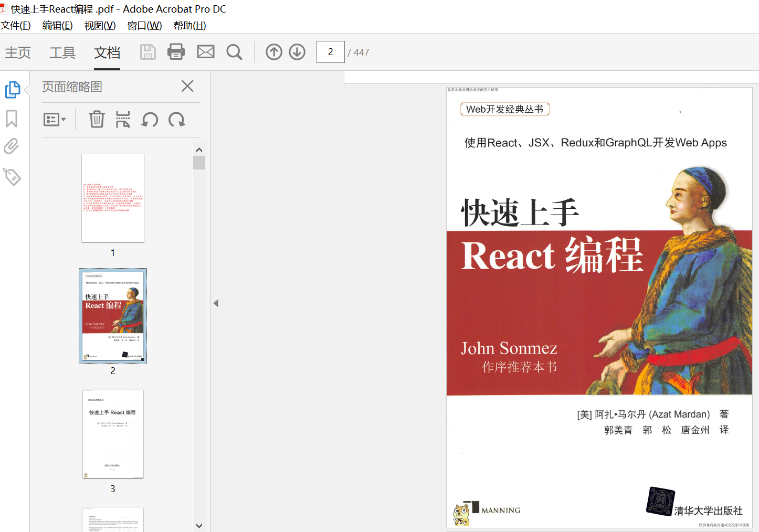Click the translator names line 郭美青

[667, 430]
